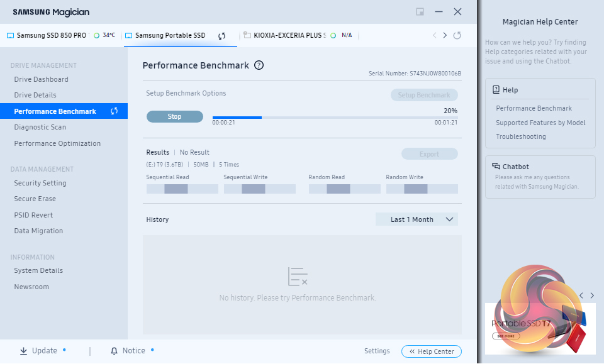This screenshot has width=604, height=364.
Task: Open Settings at the bottom bar
Action: (377, 351)
